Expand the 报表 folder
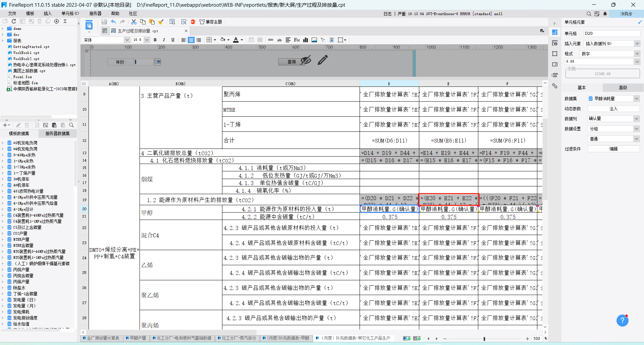Screen dimensions: 644x345 click(3, 41)
